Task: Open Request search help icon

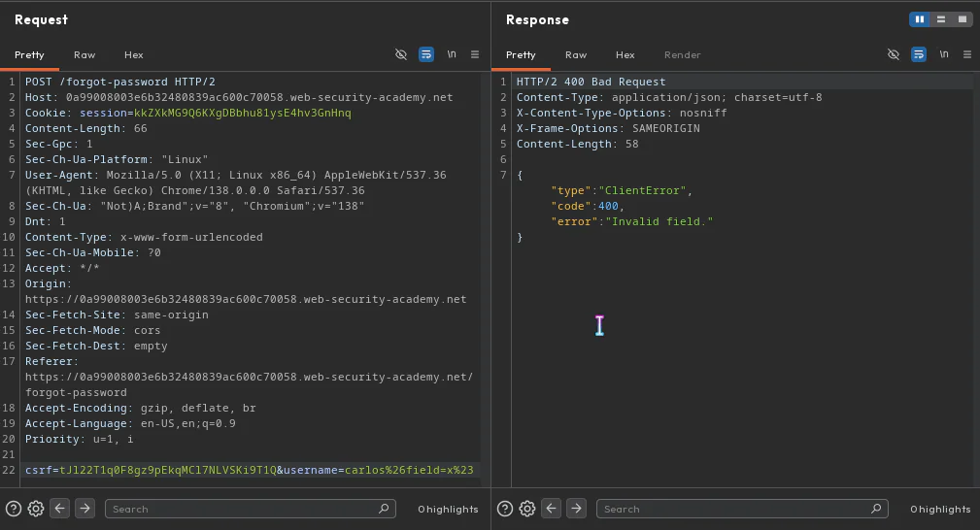Action: point(14,509)
